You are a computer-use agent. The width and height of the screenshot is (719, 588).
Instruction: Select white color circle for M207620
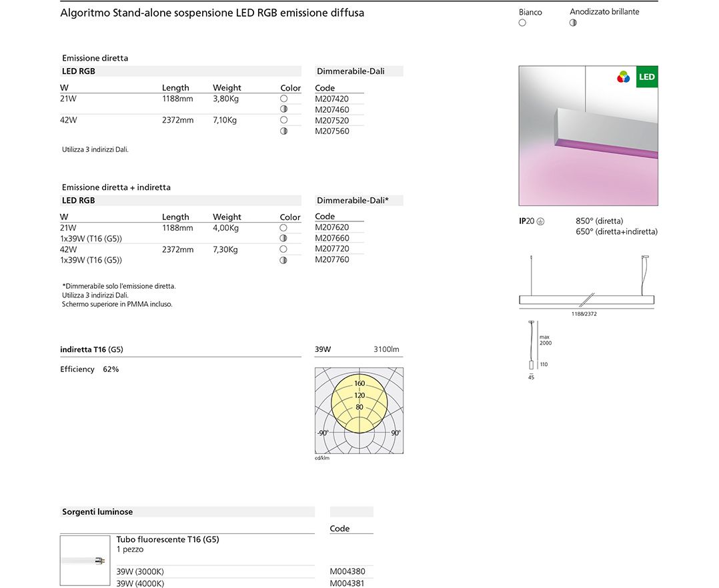pyautogui.click(x=283, y=228)
